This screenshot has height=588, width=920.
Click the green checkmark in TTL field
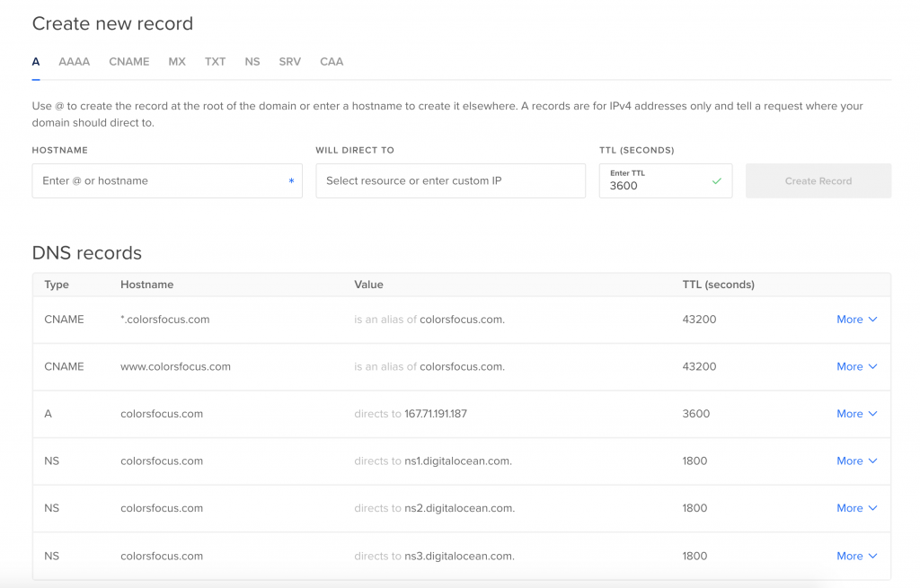click(x=717, y=181)
